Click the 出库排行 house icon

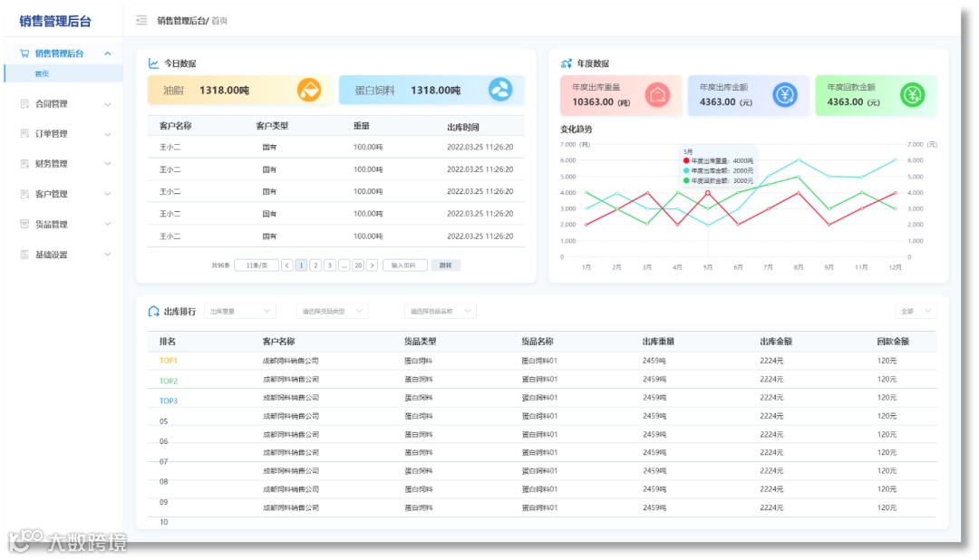point(153,312)
